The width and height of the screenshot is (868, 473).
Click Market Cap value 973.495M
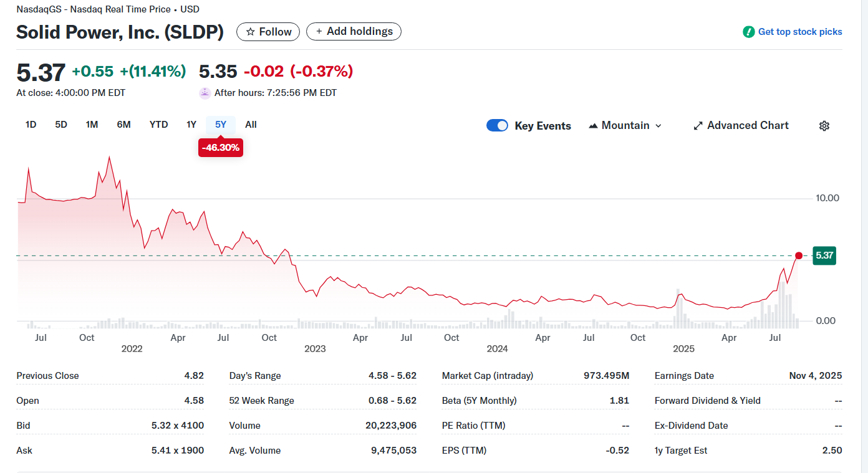(606, 376)
